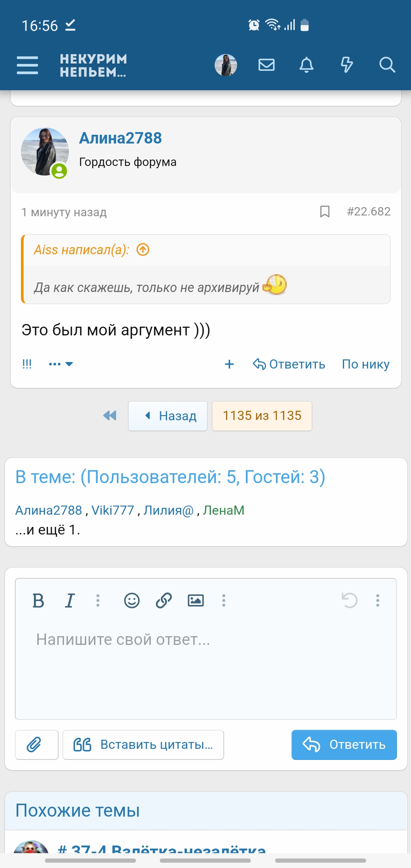411x868 pixels.
Task: Attach a file with the paperclip icon
Action: (x=36, y=744)
